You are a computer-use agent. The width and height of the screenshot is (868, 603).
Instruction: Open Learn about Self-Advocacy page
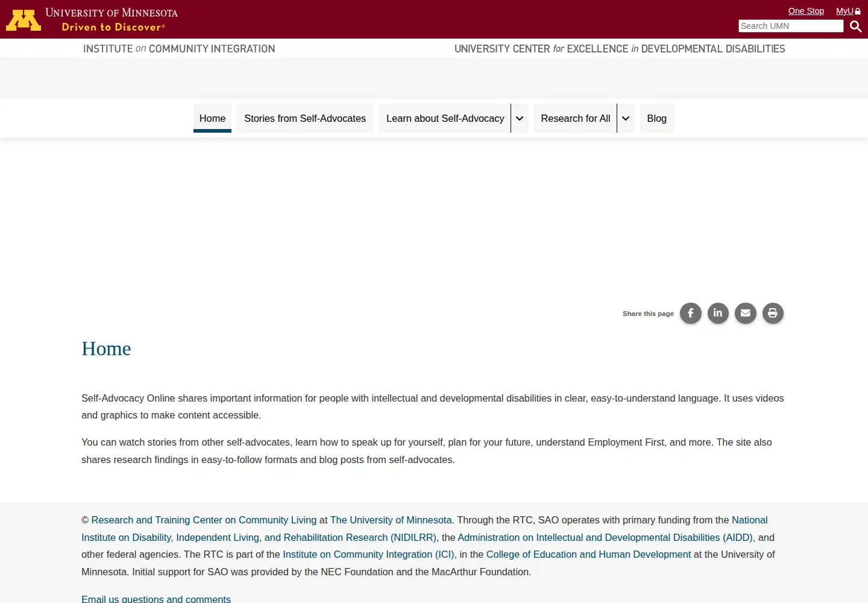445,118
